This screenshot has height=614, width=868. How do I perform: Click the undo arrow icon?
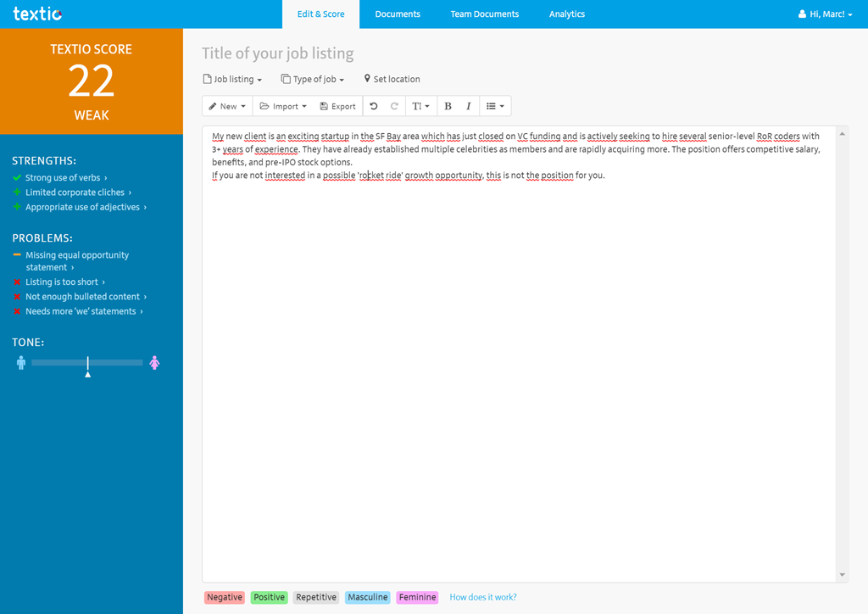(x=374, y=106)
